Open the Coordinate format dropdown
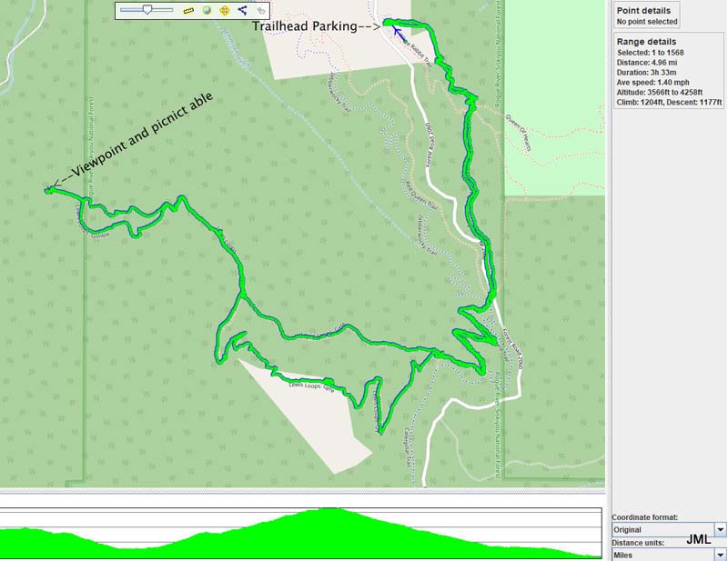The image size is (728, 561). pos(720,529)
